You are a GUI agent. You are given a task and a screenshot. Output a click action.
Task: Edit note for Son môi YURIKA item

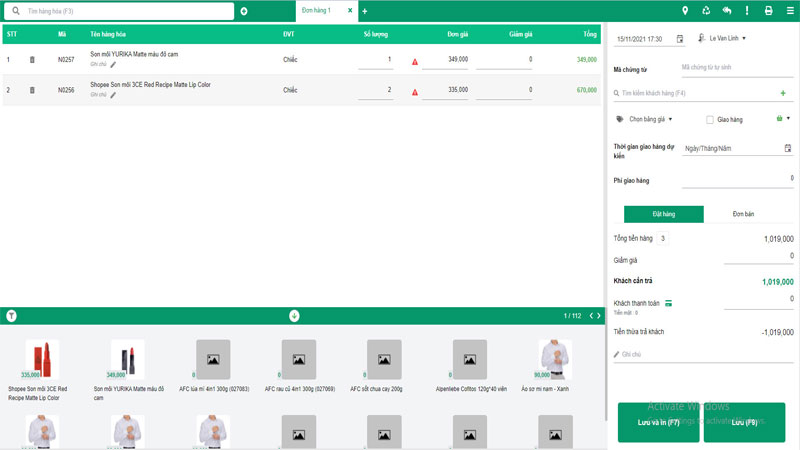point(113,65)
